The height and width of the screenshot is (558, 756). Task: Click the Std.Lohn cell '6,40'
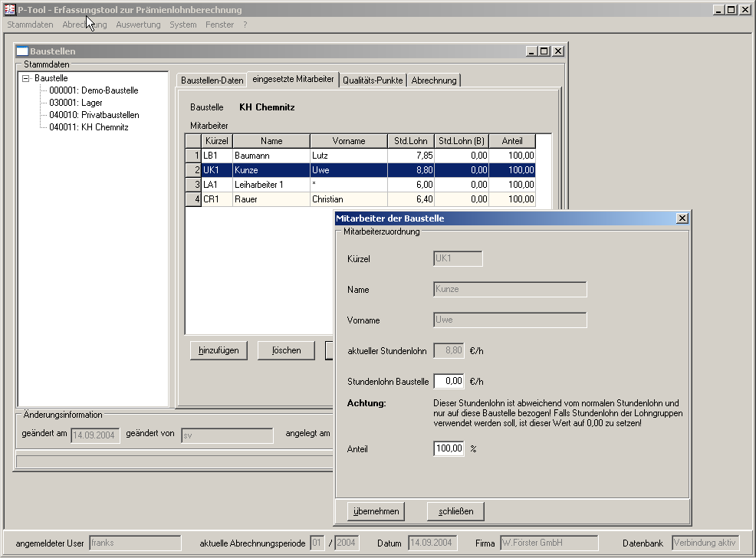click(x=411, y=199)
